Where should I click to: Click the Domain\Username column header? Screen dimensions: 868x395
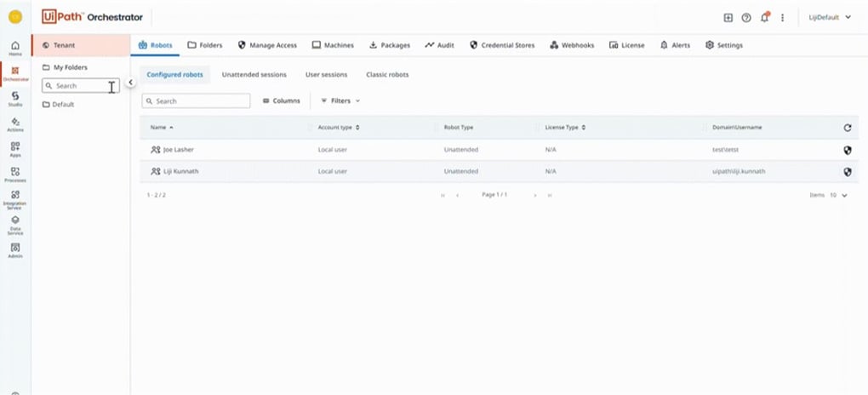pos(737,128)
